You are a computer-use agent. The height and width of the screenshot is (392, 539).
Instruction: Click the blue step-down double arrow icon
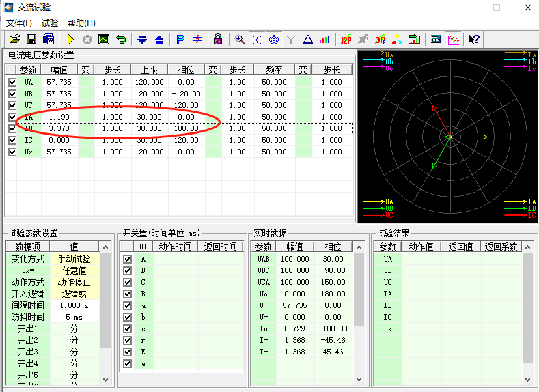(142, 40)
